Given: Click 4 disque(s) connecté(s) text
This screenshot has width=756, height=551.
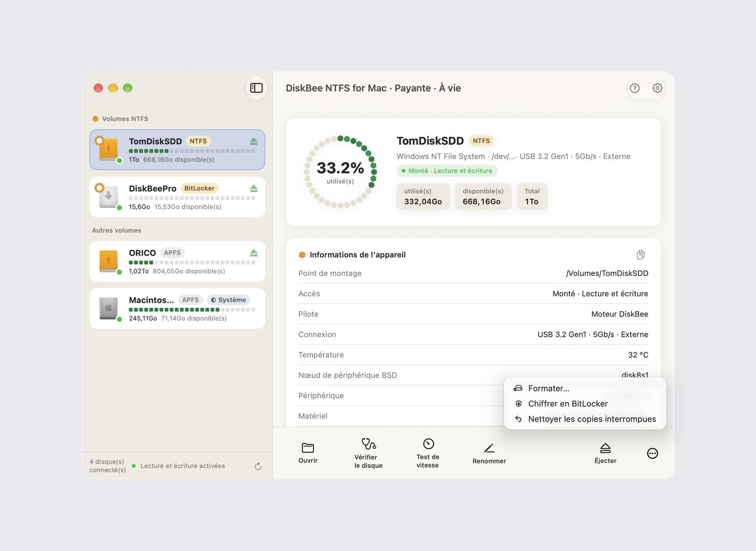Looking at the screenshot, I should pyautogui.click(x=108, y=466).
